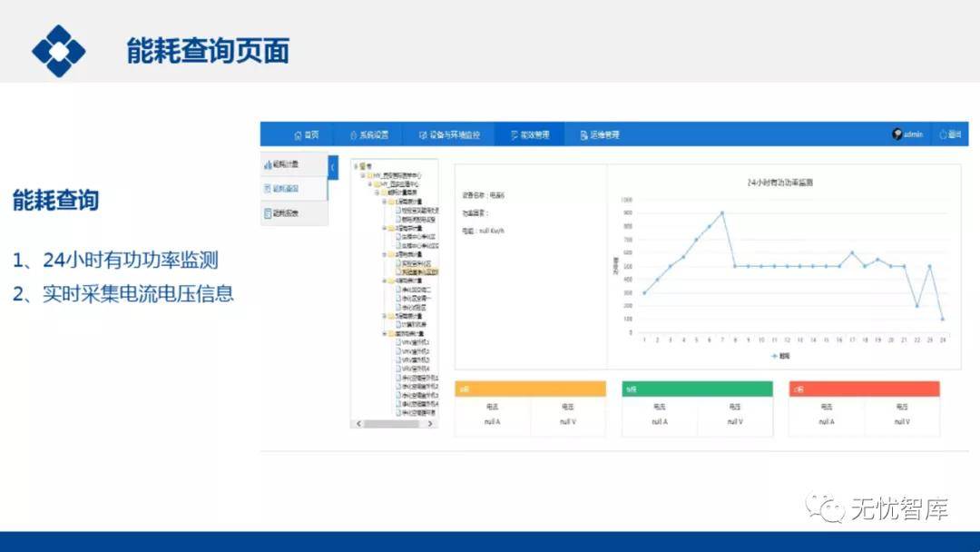
Task: Click the orange A相 panel header
Action: [x=530, y=389]
